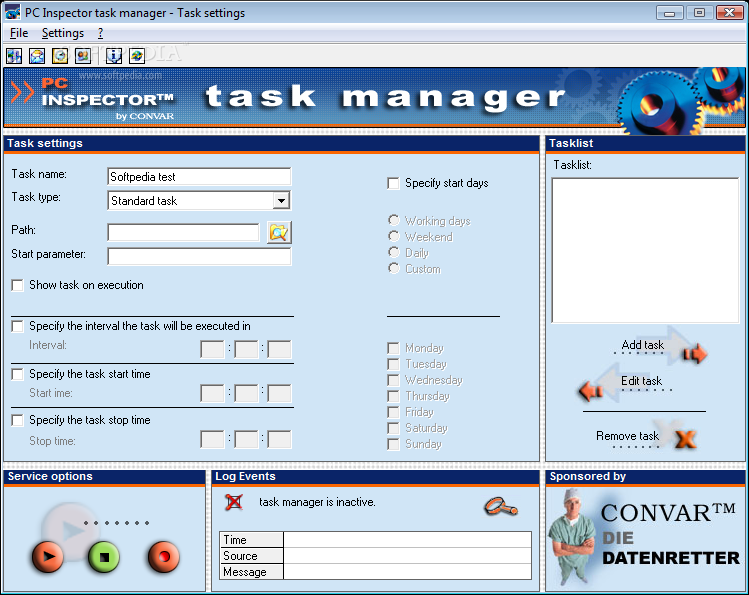Open the info toolbar icon
The image size is (749, 595).
(114, 56)
